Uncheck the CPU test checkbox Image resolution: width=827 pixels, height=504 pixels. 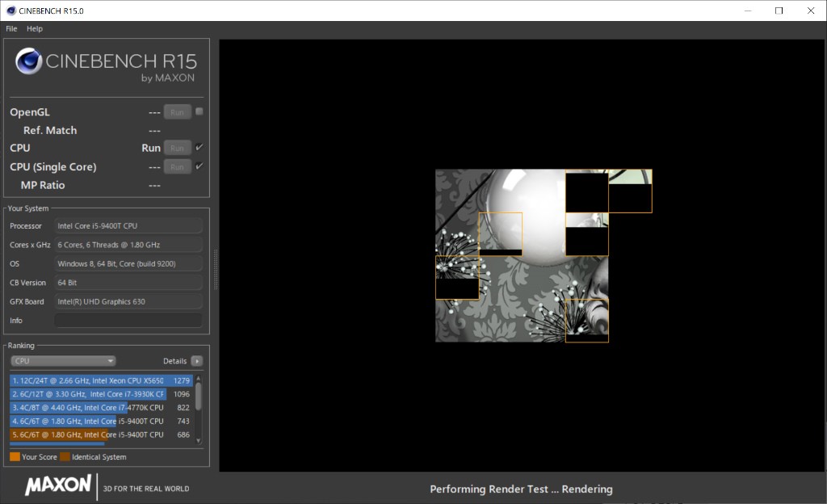tap(199, 147)
